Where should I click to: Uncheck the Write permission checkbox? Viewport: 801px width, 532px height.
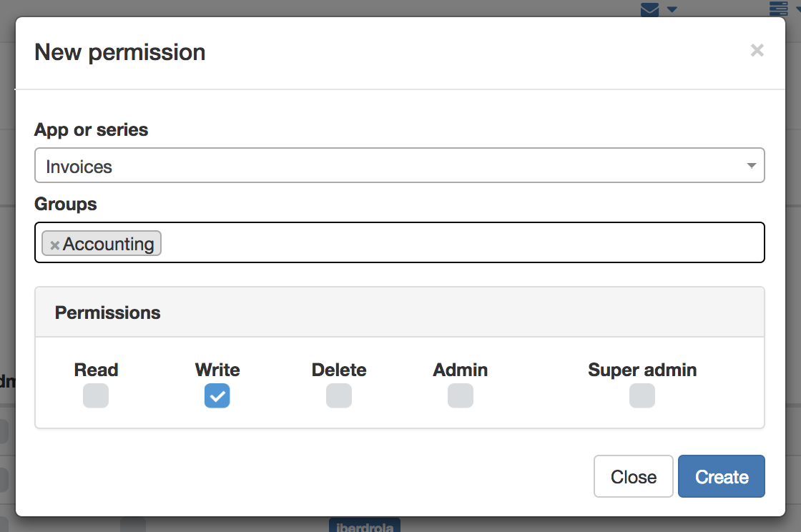point(217,395)
